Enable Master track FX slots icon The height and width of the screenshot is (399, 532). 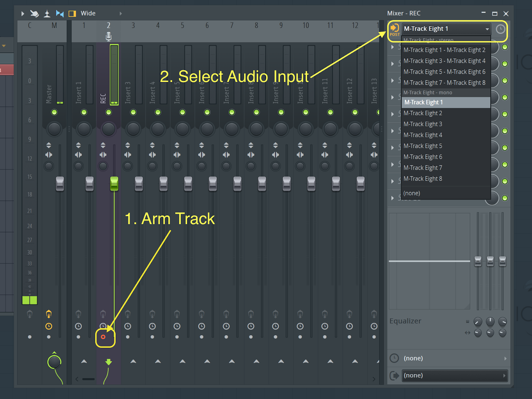[x=49, y=314]
